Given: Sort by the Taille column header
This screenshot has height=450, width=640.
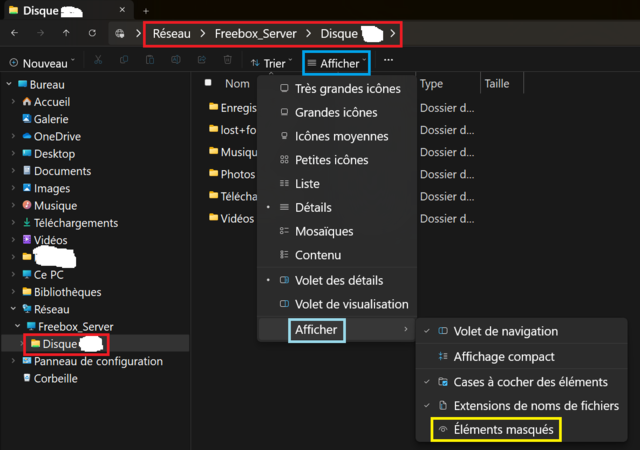Looking at the screenshot, I should 497,84.
